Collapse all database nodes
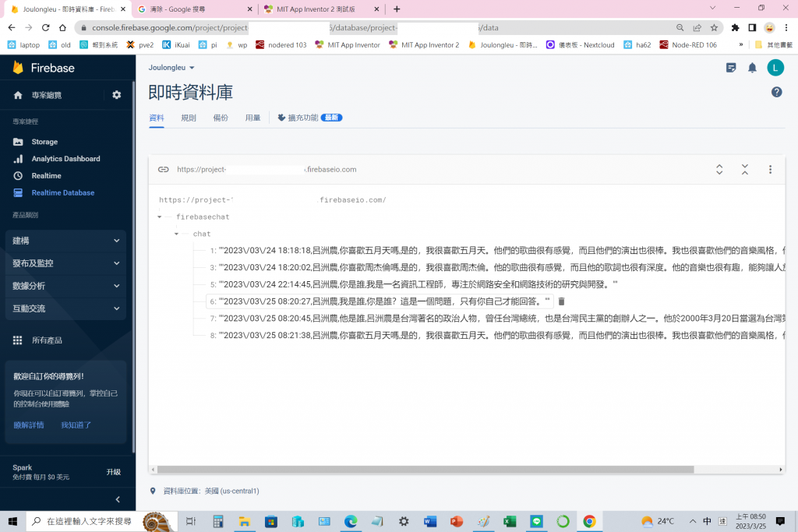The image size is (798, 532). tap(744, 169)
